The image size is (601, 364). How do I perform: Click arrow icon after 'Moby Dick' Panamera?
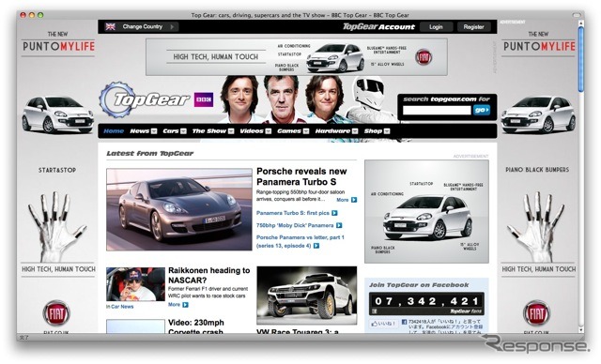tap(339, 225)
